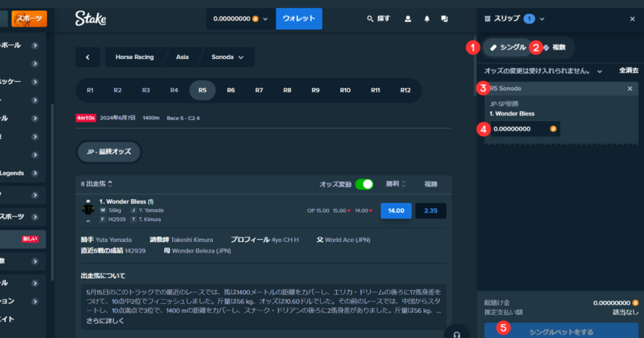Expand the ボール sidebar item arrow
Screen dimensions: 644x338
35,45
